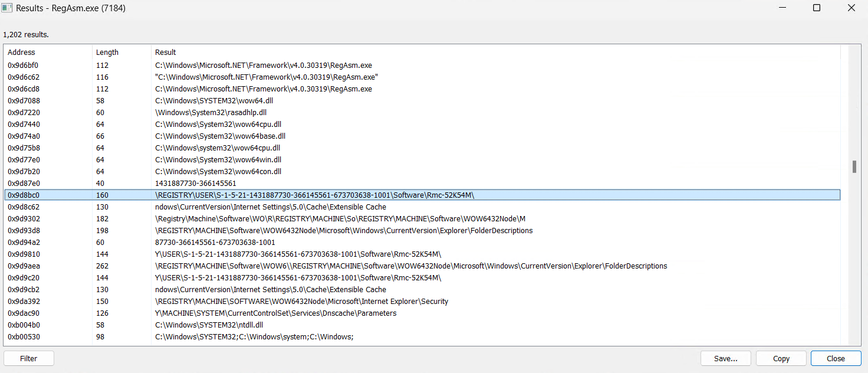Select the Internet Explorer\Security row
This screenshot has width=868, height=373.
301,301
